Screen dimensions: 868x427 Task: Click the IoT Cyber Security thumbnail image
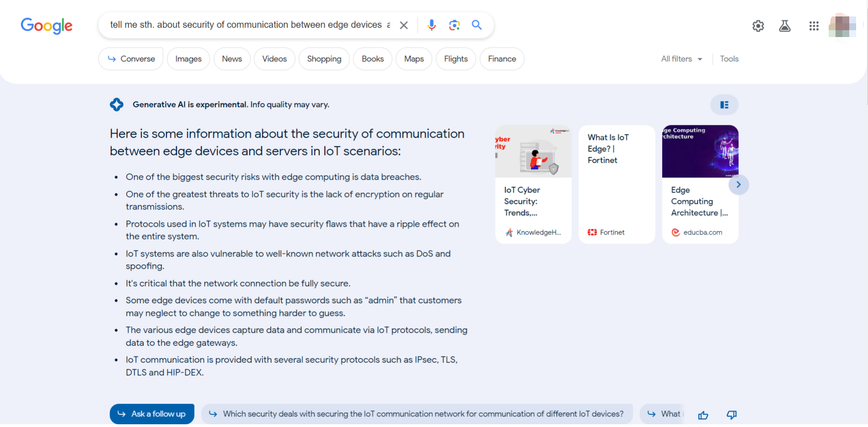[x=534, y=151]
